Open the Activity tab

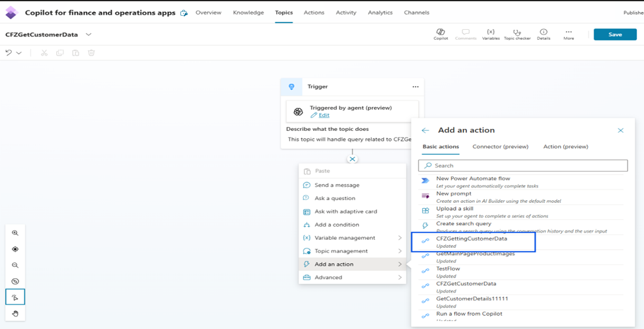[x=346, y=13]
